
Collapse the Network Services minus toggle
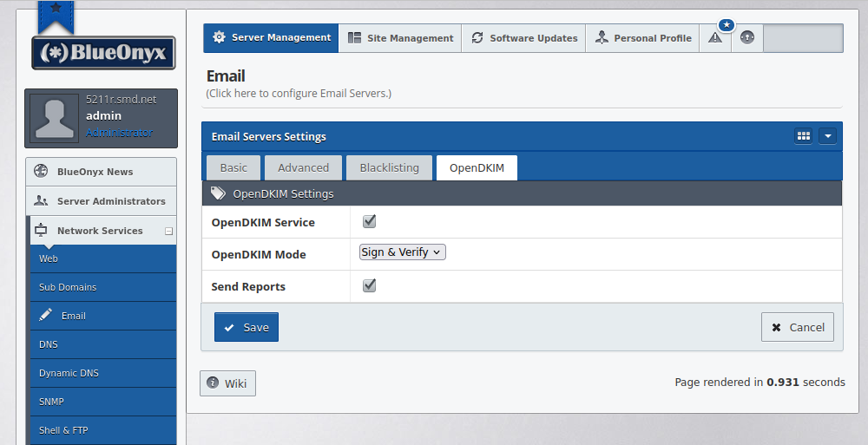[169, 232]
